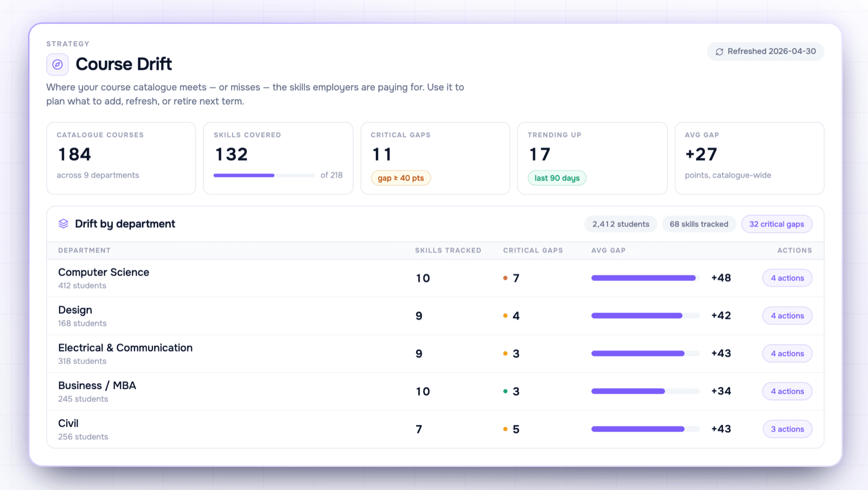Open 4 actions for Electrical & Communication

787,354
